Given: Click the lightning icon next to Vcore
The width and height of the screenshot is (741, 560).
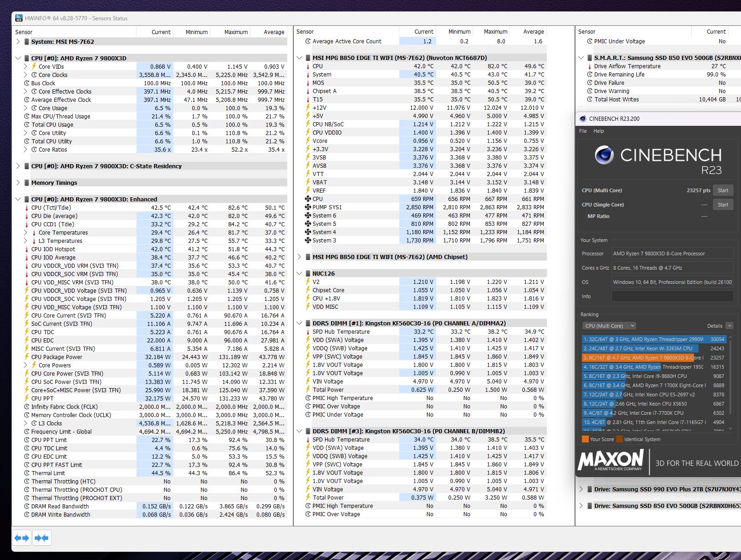Looking at the screenshot, I should click(308, 141).
